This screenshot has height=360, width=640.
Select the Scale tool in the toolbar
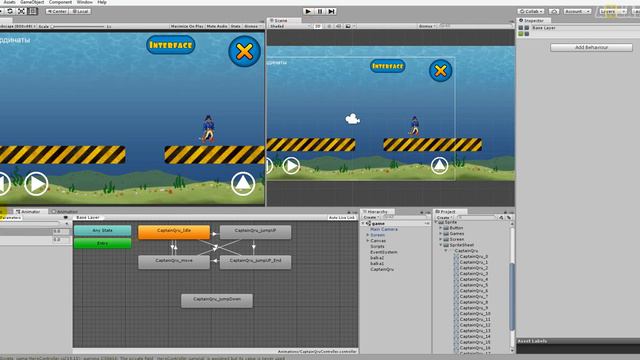[22, 11]
